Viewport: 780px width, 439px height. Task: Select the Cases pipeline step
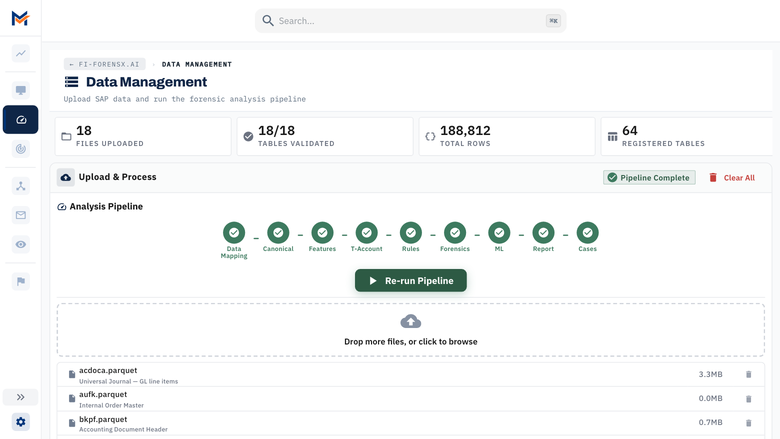click(587, 237)
